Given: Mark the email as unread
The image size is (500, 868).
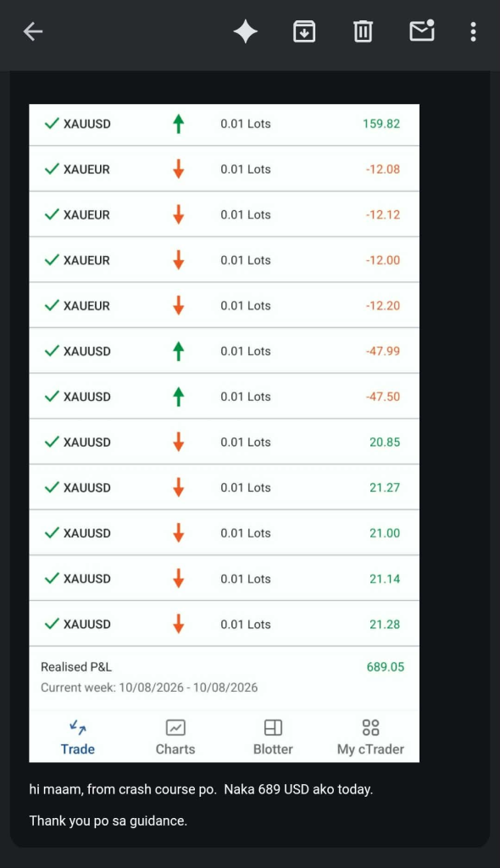Looking at the screenshot, I should click(422, 31).
